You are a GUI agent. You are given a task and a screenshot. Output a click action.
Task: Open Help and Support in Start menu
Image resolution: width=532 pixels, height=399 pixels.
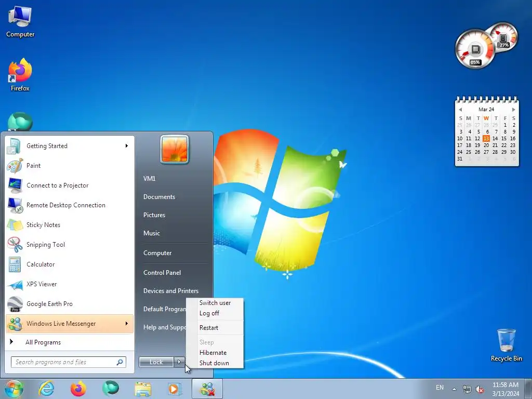click(x=165, y=327)
